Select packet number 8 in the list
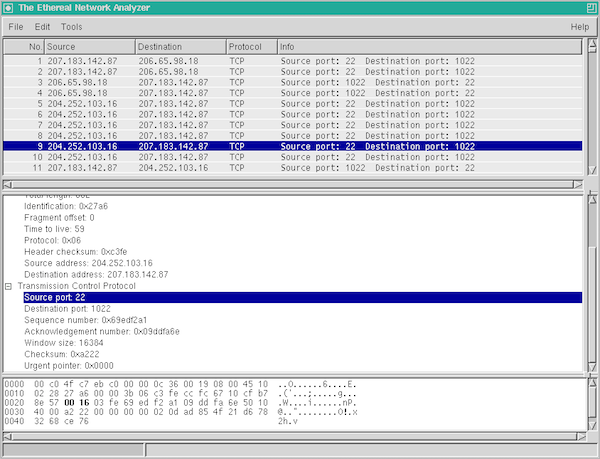This screenshot has width=600, height=459. [x=293, y=136]
